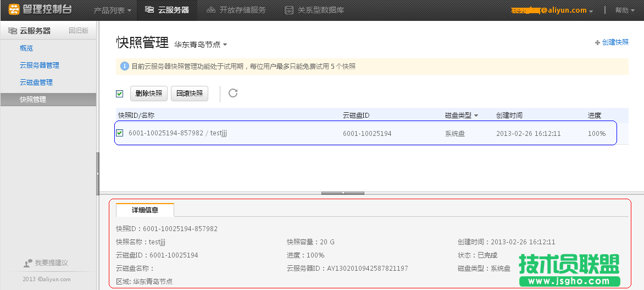Click the 云服务器ID value AY1302010942587821197
The height and width of the screenshot is (290, 644).
pos(368,269)
